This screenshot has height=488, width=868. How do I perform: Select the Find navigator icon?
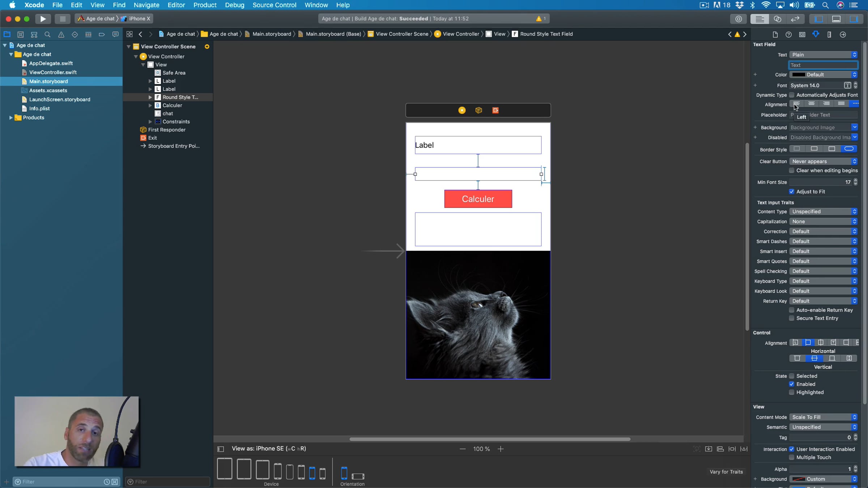47,34
